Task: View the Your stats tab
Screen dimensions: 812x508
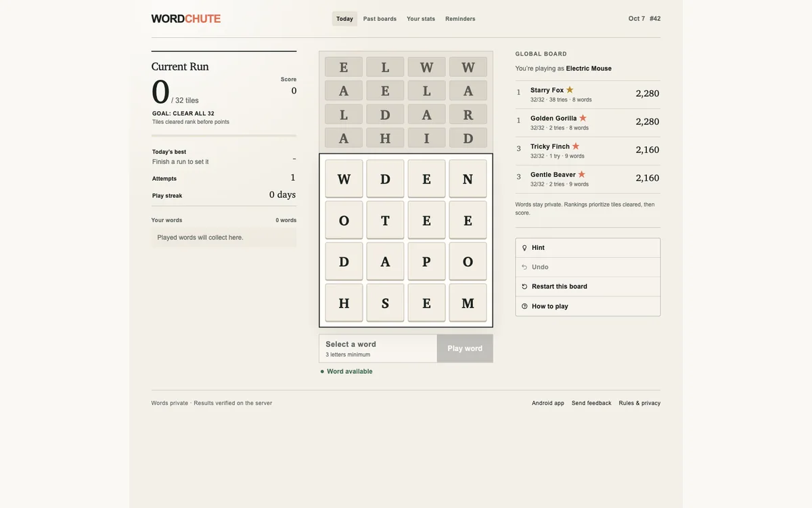Action: (421, 19)
